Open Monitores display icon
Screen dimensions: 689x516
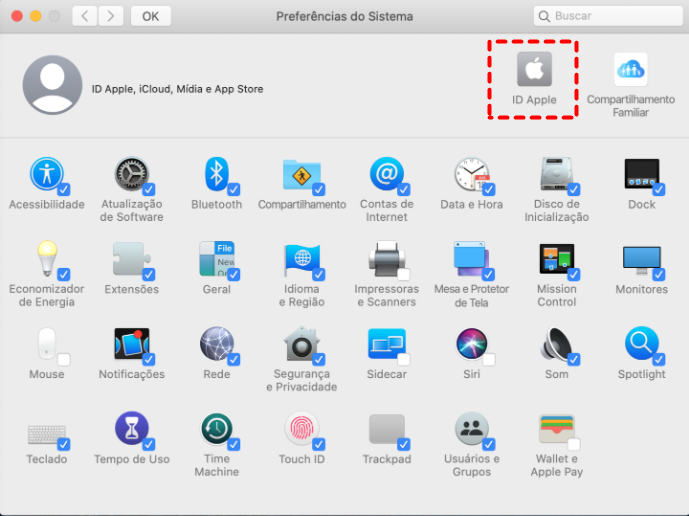[642, 259]
